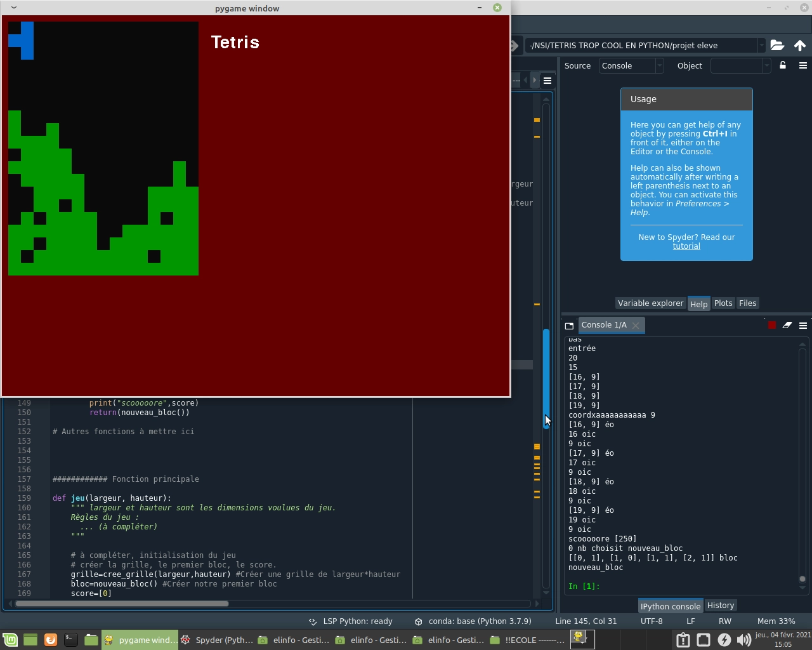Screen dimensions: 812x650
Task: Toggle the Help pane lock icon
Action: click(783, 65)
